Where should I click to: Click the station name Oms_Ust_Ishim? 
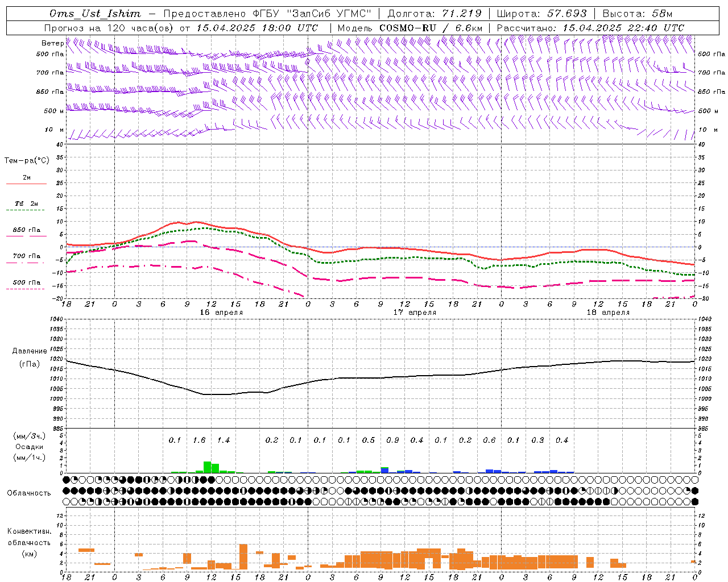tap(95, 14)
